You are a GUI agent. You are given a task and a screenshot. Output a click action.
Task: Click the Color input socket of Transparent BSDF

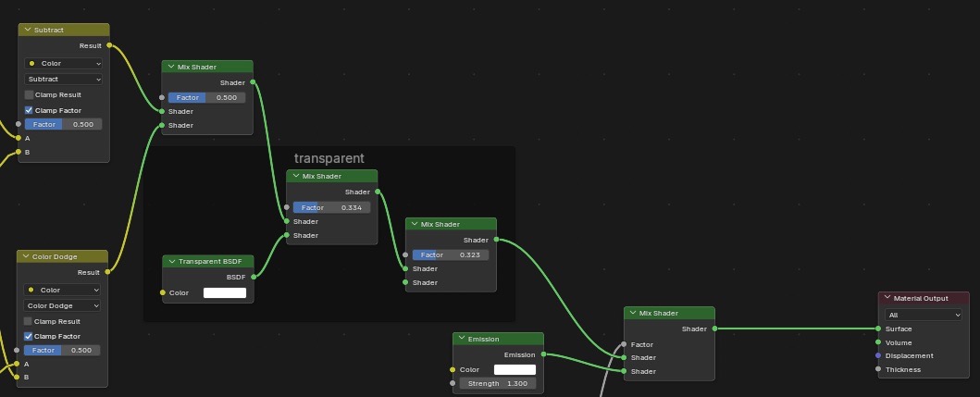[x=163, y=292]
